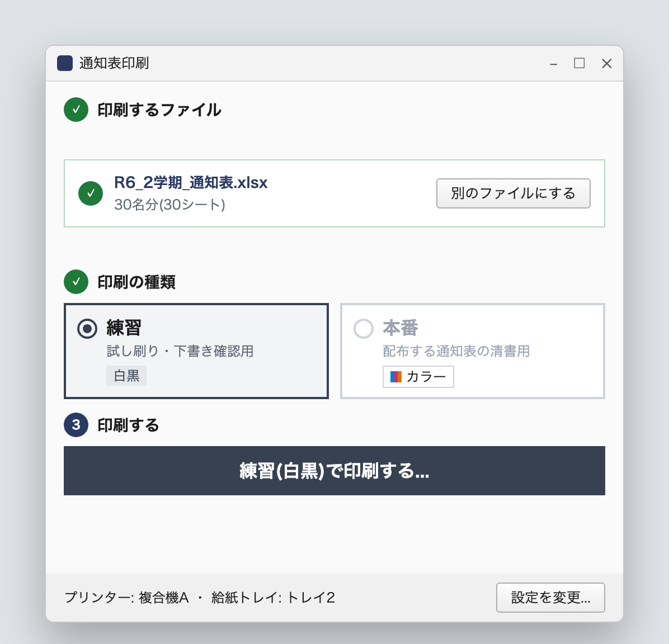Close the 通知表印刷 window
The image size is (669, 644).
point(607,63)
